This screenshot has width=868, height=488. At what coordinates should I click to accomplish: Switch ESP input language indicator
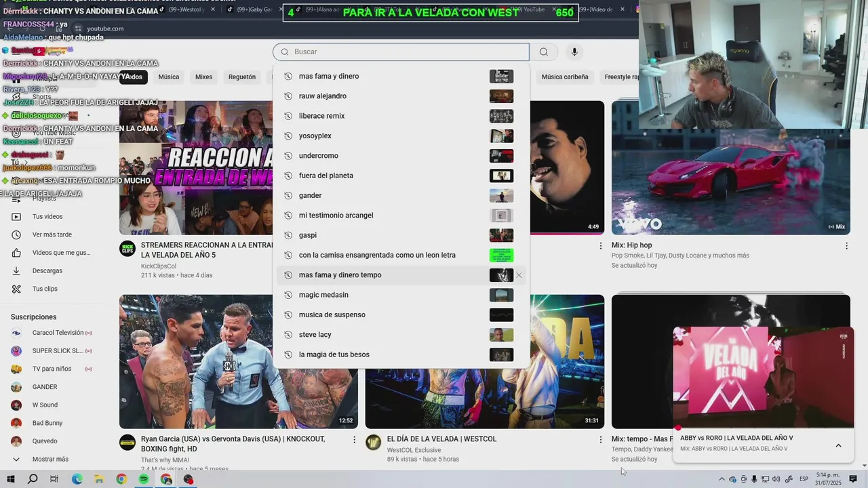[x=804, y=479]
